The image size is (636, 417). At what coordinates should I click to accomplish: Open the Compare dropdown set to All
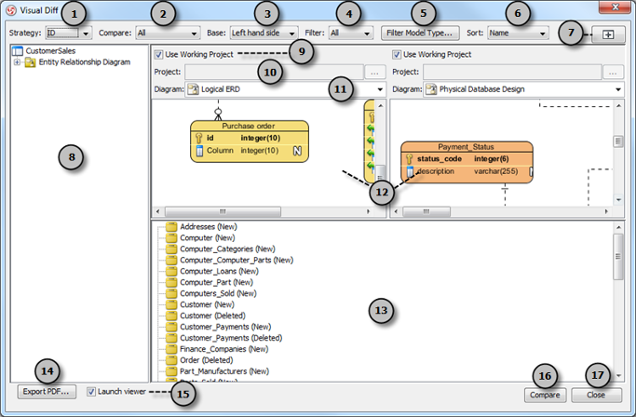pyautogui.click(x=168, y=33)
